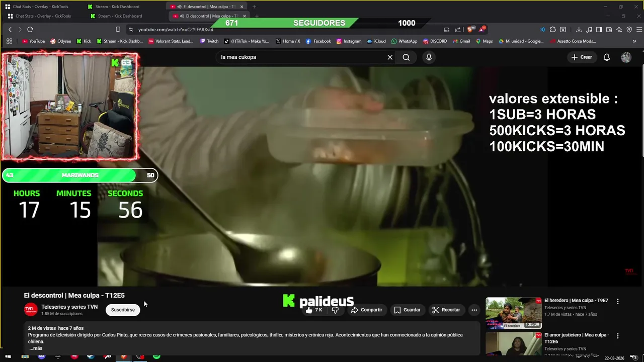
Task: Expand the description with ...más
Action: click(36, 348)
